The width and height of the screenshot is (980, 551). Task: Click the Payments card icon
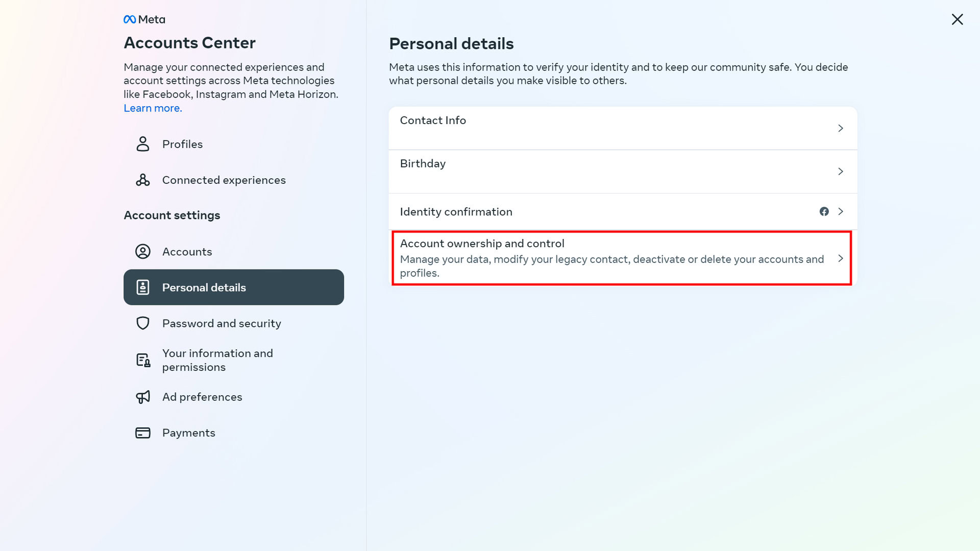pyautogui.click(x=143, y=433)
